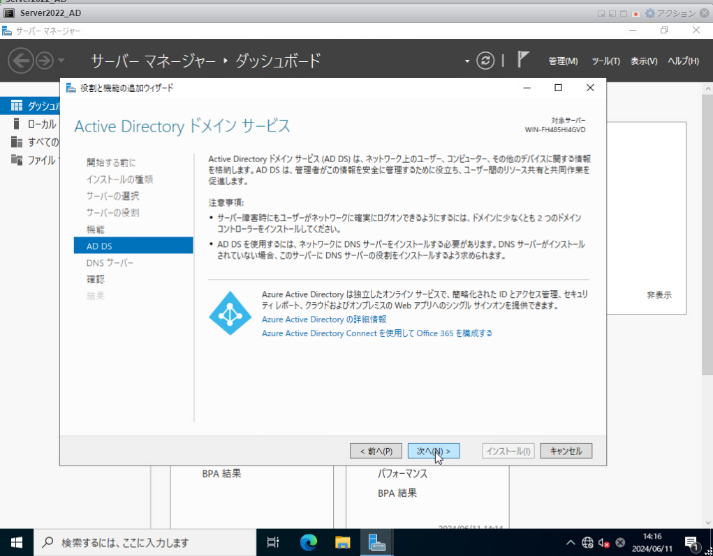Open File Explorer from the taskbar
713x556 pixels.
(x=342, y=542)
